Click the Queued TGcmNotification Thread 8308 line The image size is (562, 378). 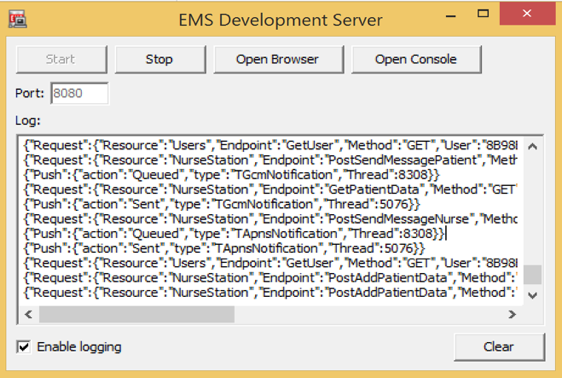231,175
